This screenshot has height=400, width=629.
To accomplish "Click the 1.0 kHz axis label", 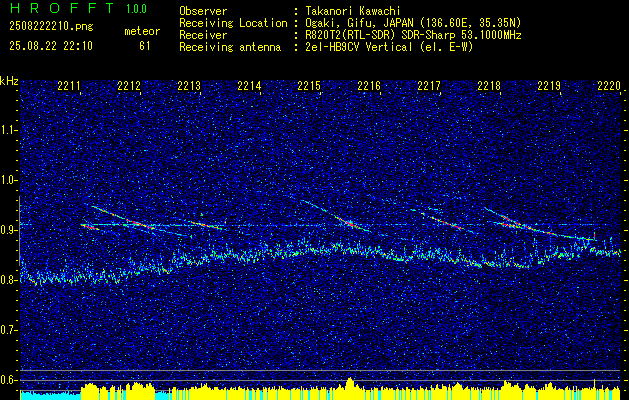I will [9, 180].
